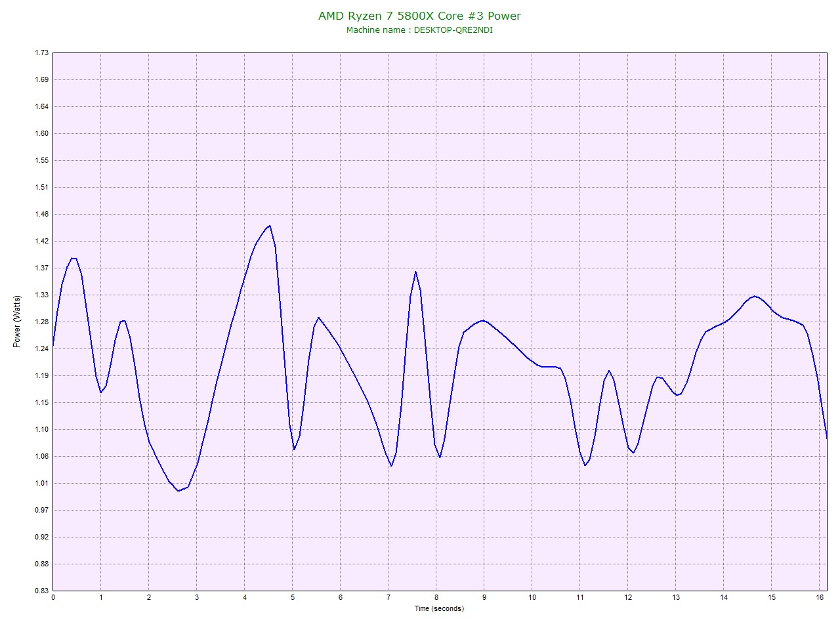
Task: Click the x-axis tick label 13
Action: pos(675,597)
